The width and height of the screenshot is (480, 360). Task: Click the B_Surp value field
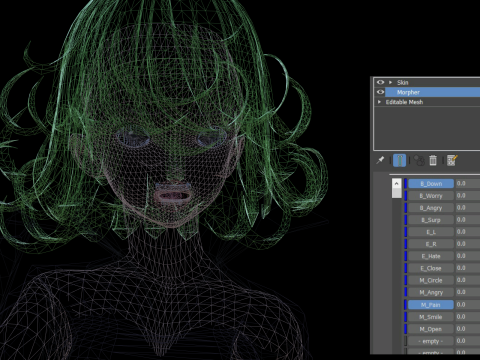(468, 220)
